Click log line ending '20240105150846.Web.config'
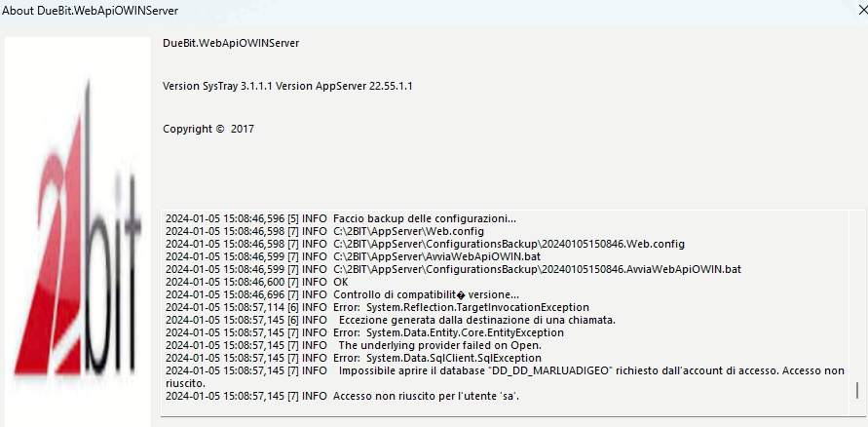This screenshot has height=427, width=868. pyautogui.click(x=425, y=244)
